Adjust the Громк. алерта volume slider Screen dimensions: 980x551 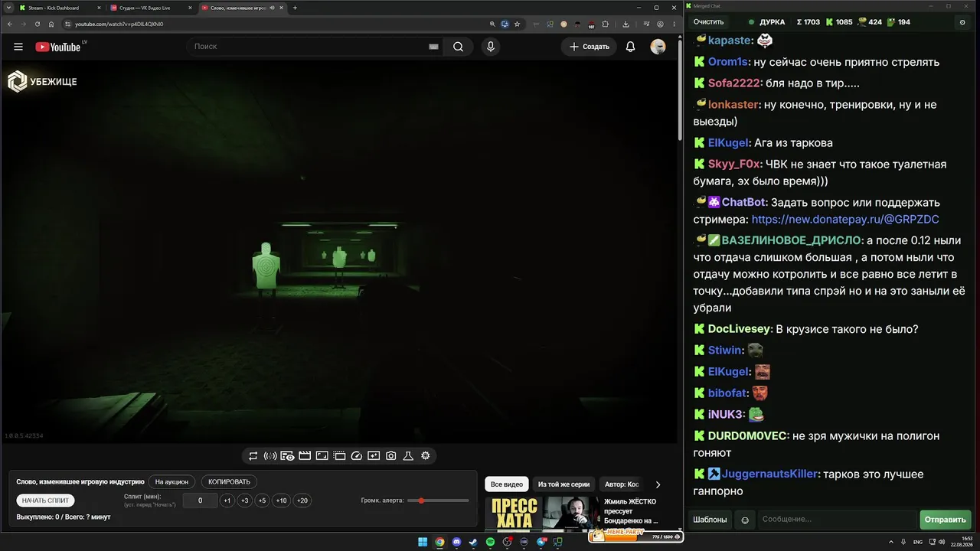(x=439, y=500)
